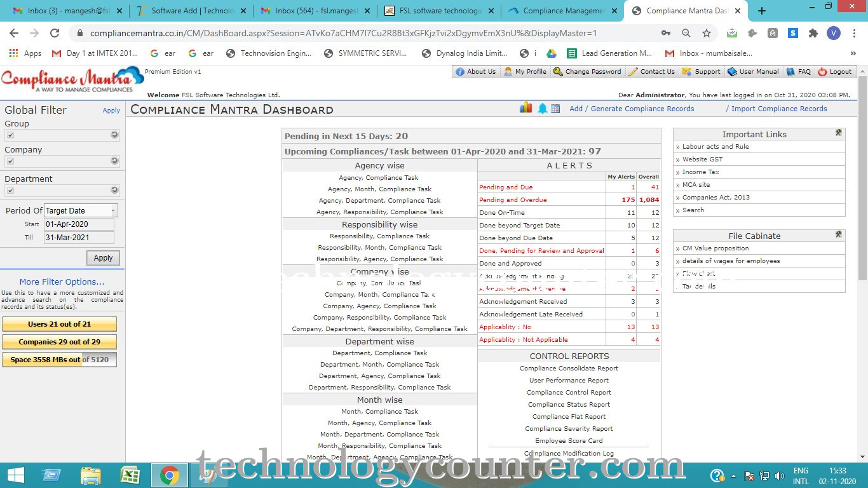Open Agency, Month, Compliance Task report
This screenshot has width=868, height=488.
coord(379,189)
